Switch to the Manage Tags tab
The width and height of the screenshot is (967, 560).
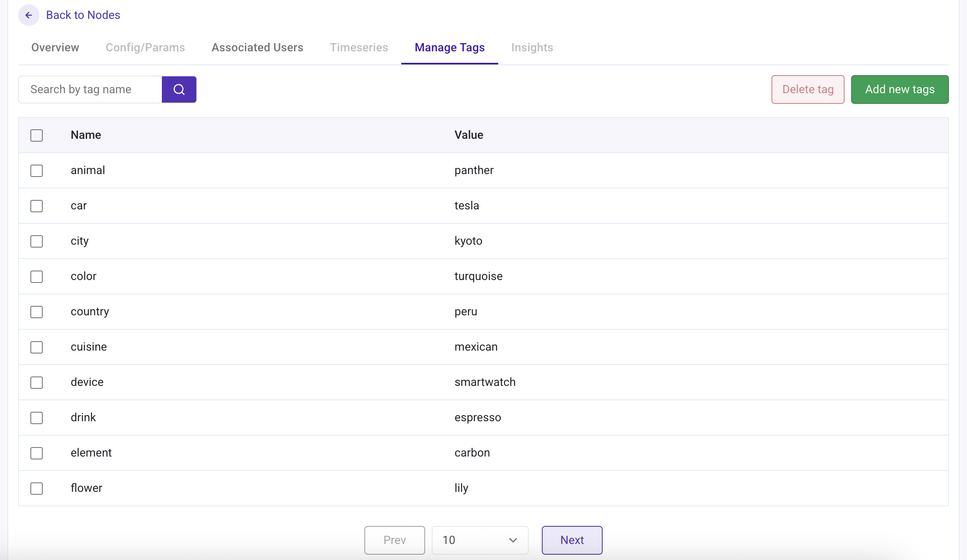click(x=449, y=47)
